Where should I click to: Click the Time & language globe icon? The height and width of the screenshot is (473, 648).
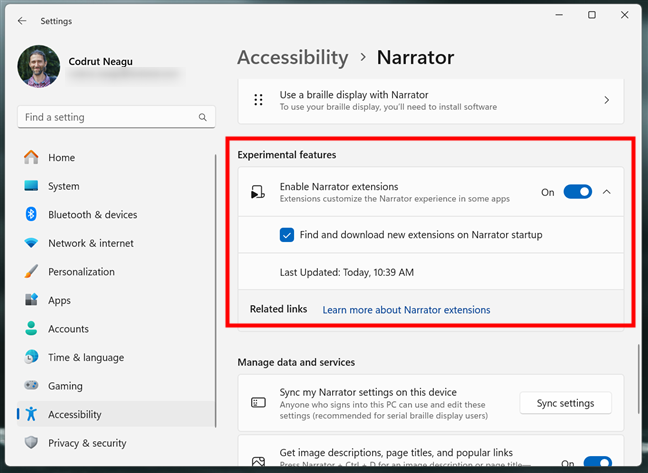click(31, 357)
